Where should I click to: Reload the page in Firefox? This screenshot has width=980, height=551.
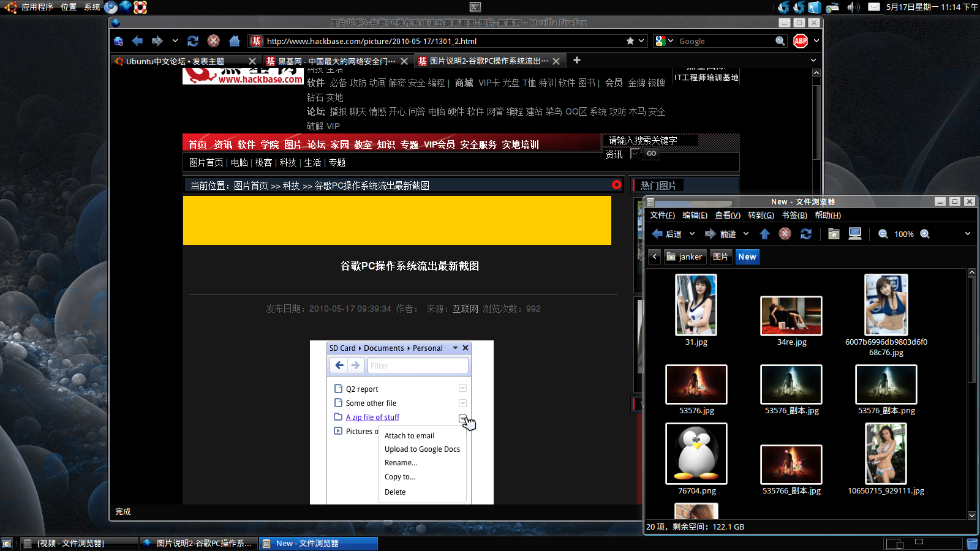193,41
